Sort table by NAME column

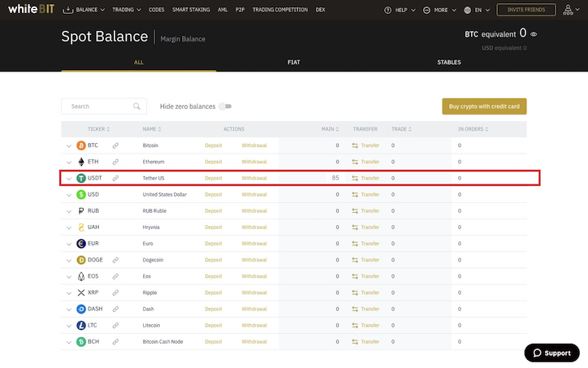point(152,129)
